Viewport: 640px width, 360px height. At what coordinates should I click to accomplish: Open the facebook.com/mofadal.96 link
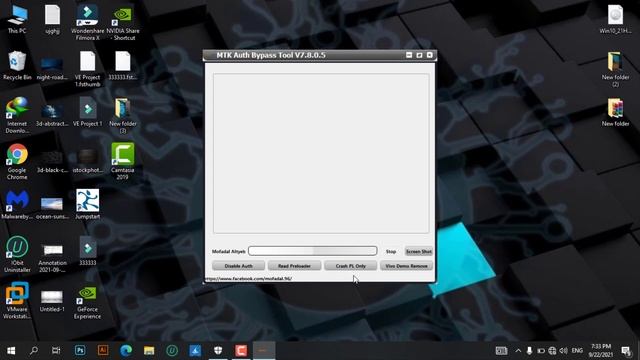249,278
